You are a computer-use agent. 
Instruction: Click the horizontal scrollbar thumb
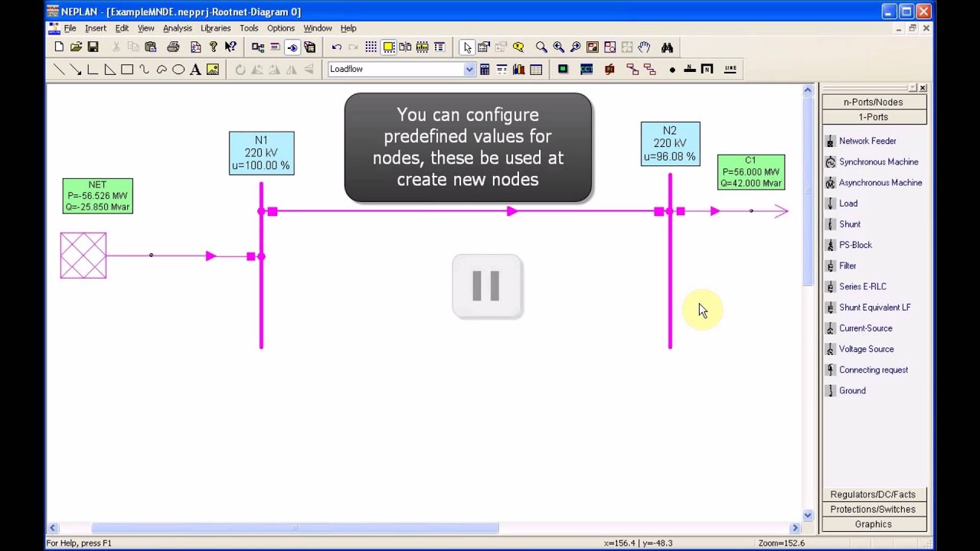[x=295, y=527]
